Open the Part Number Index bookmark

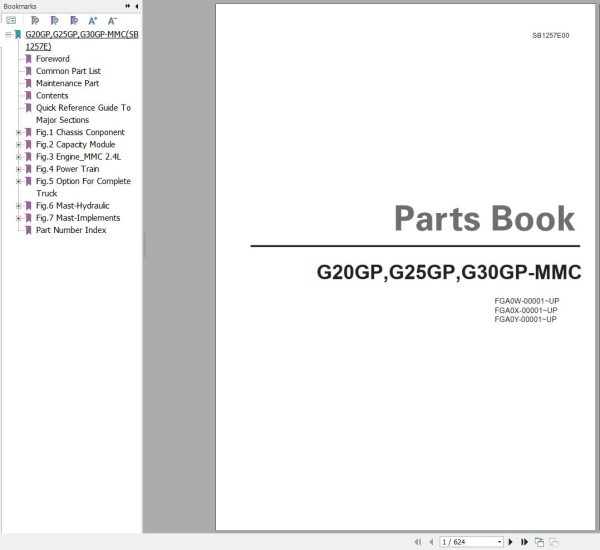click(x=71, y=230)
